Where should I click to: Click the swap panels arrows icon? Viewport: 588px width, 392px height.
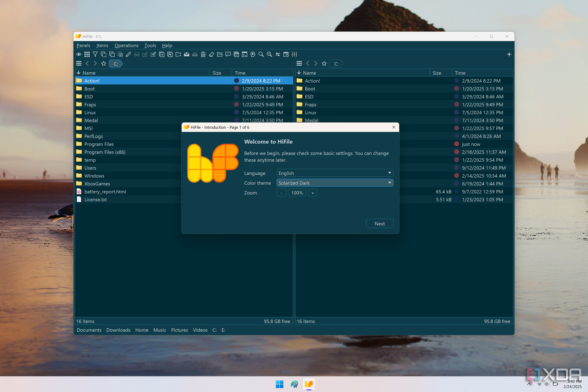point(278,54)
